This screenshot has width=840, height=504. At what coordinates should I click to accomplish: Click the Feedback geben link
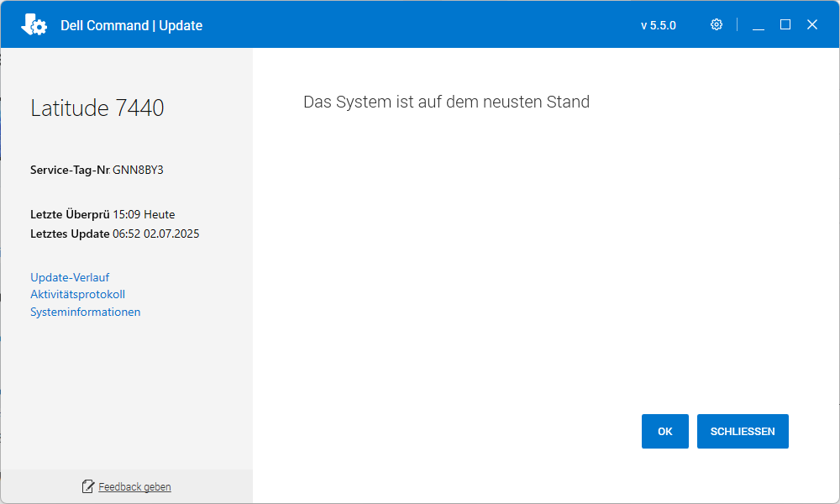click(134, 486)
